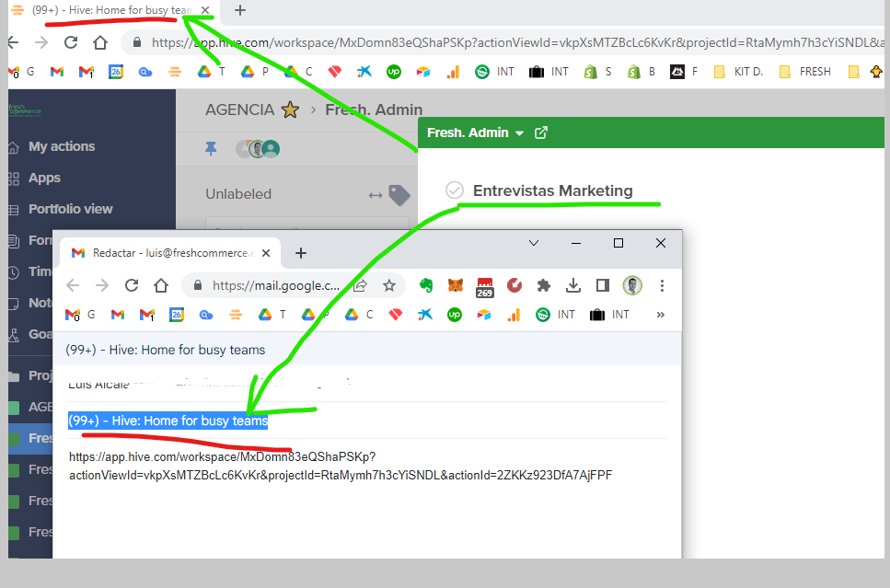Show more bookmarks overflow chevron
This screenshot has height=588, width=890.
tap(660, 315)
